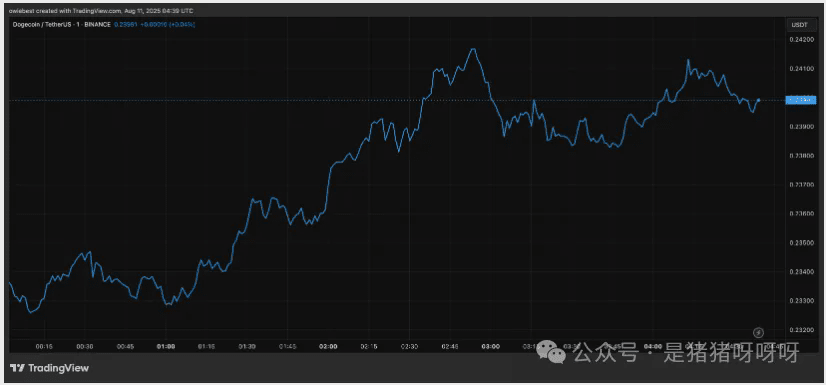Click the 01:45 time axis label
Viewport: 826px width, 385px height.
point(288,347)
